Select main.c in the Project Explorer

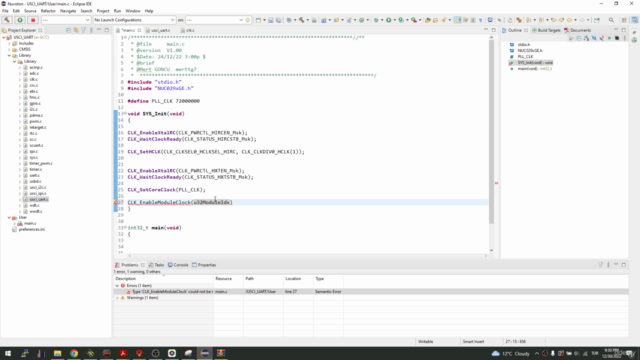(30, 224)
